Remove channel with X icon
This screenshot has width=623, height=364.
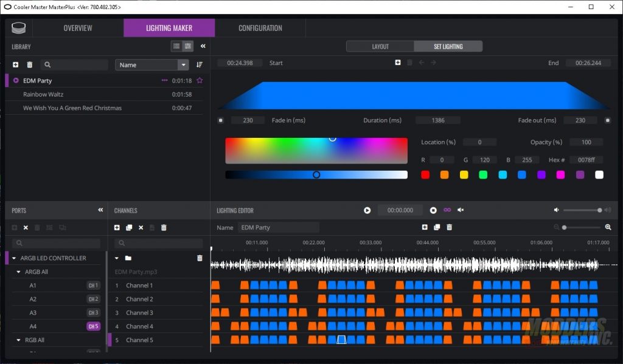[x=141, y=227]
